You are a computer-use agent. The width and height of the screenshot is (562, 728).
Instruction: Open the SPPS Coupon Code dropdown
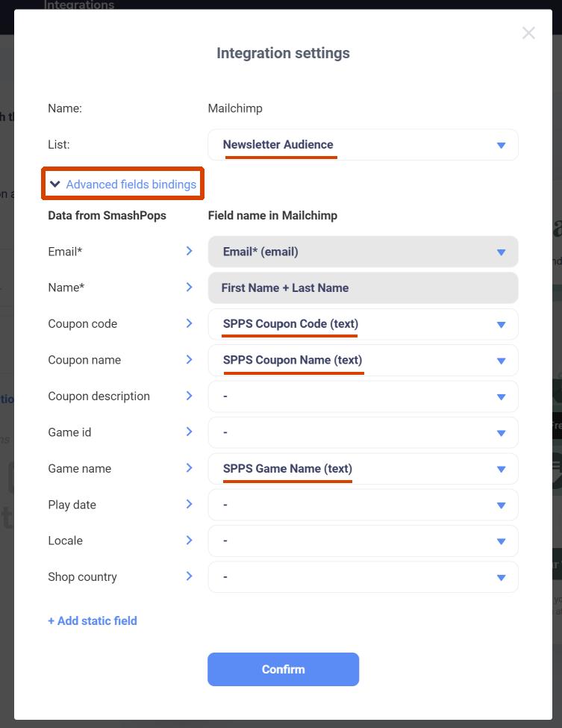pyautogui.click(x=363, y=324)
